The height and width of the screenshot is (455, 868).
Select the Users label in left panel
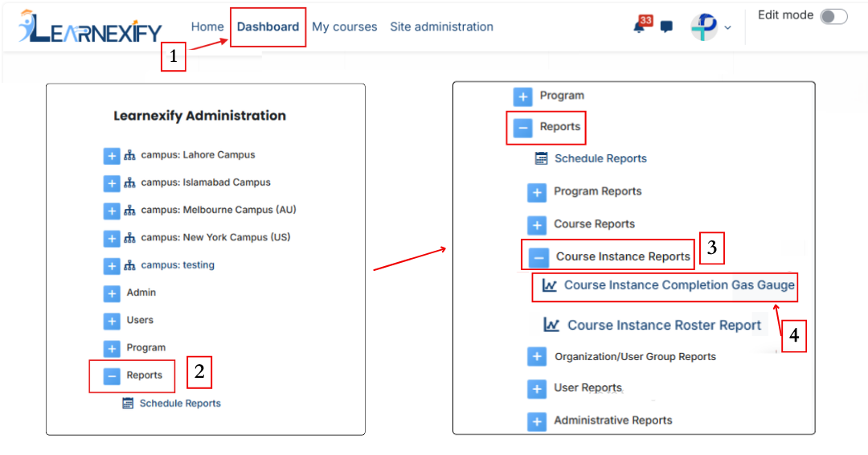(140, 320)
